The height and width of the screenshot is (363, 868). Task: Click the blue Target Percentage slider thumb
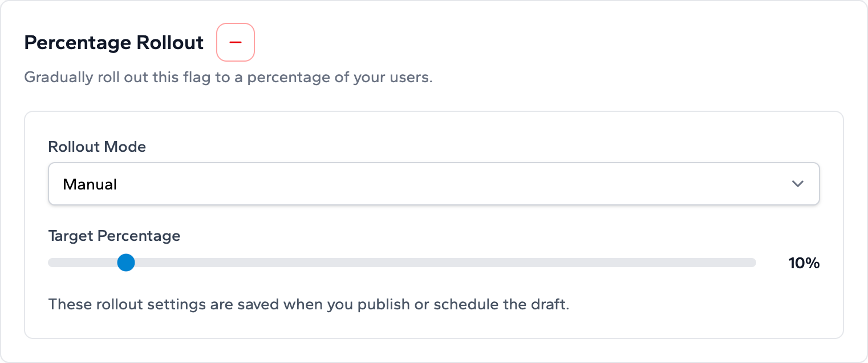tap(125, 263)
